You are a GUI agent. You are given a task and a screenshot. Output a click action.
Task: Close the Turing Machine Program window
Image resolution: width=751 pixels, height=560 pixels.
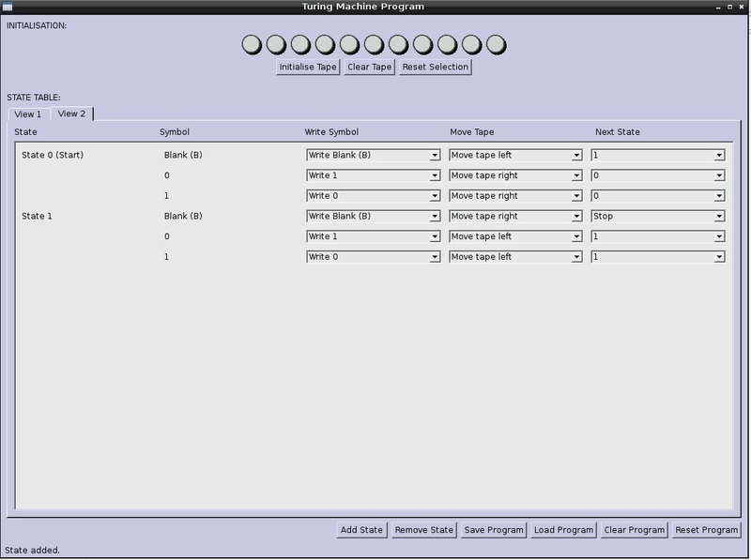point(743,7)
